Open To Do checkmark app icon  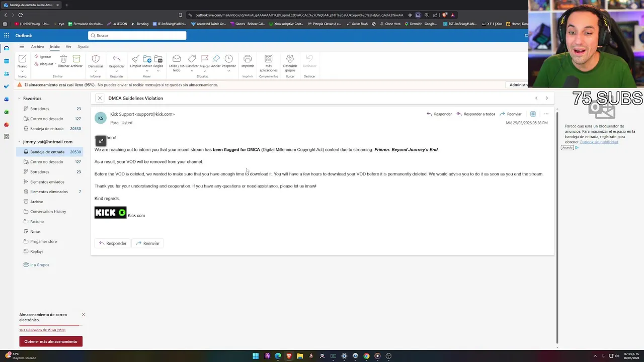[7, 86]
